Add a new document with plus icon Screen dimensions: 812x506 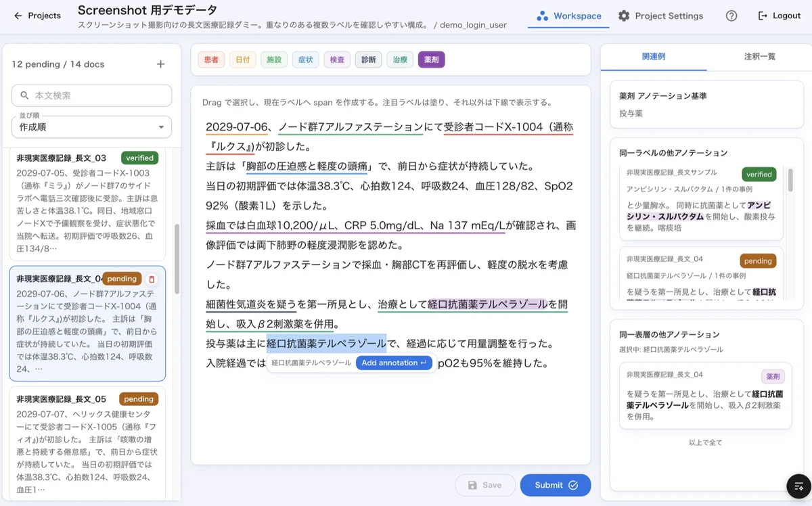[x=160, y=64]
